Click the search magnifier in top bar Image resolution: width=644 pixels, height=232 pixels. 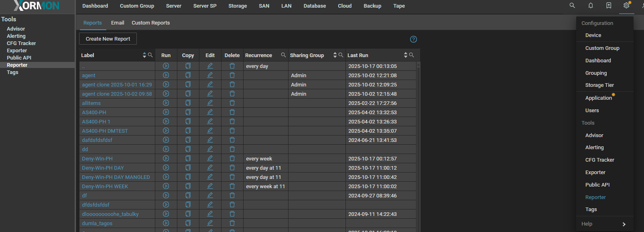pyautogui.click(x=572, y=6)
